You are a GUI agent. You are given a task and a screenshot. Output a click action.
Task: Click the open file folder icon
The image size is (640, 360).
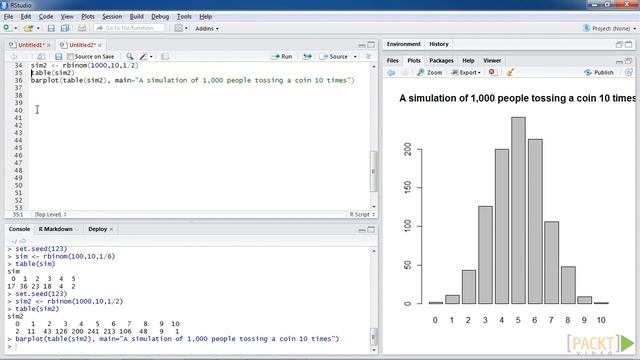pos(28,28)
